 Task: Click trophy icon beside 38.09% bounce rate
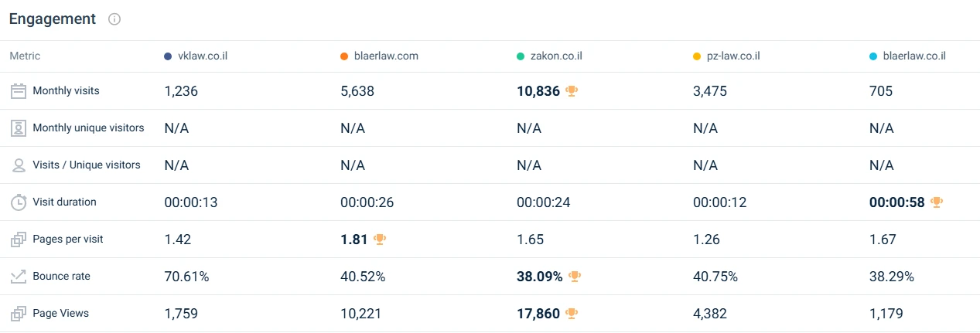point(574,277)
